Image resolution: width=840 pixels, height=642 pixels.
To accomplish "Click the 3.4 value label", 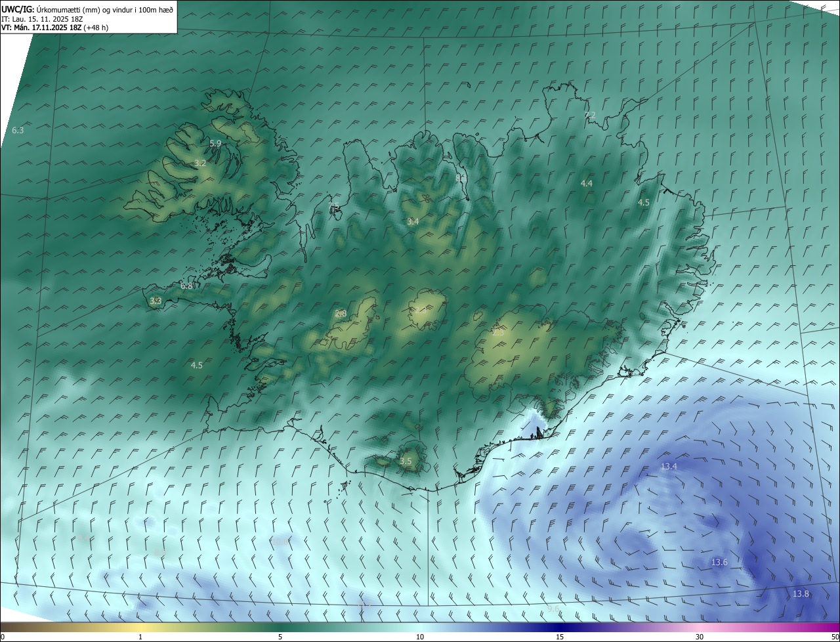I will (x=412, y=222).
